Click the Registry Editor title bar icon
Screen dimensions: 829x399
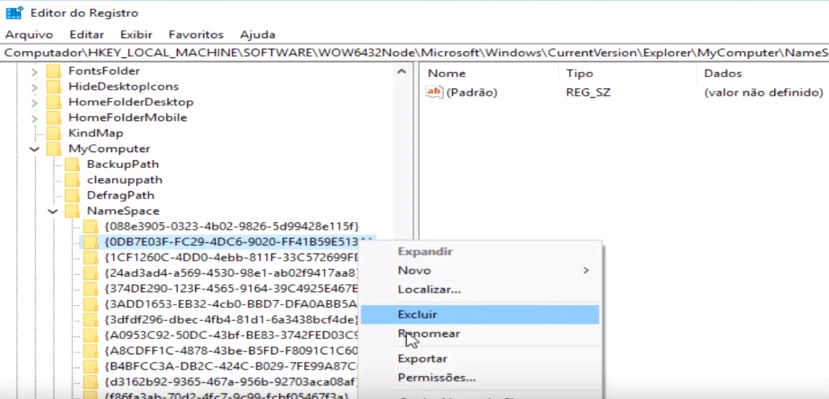point(14,13)
